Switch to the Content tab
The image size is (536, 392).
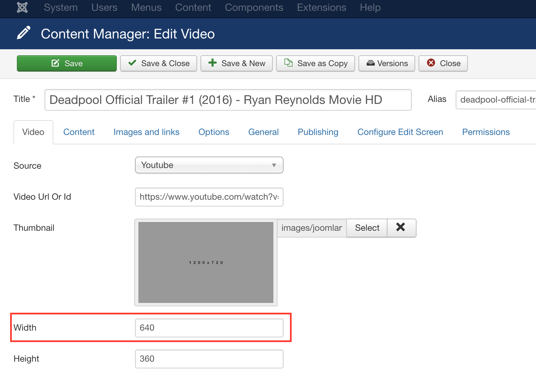point(79,132)
